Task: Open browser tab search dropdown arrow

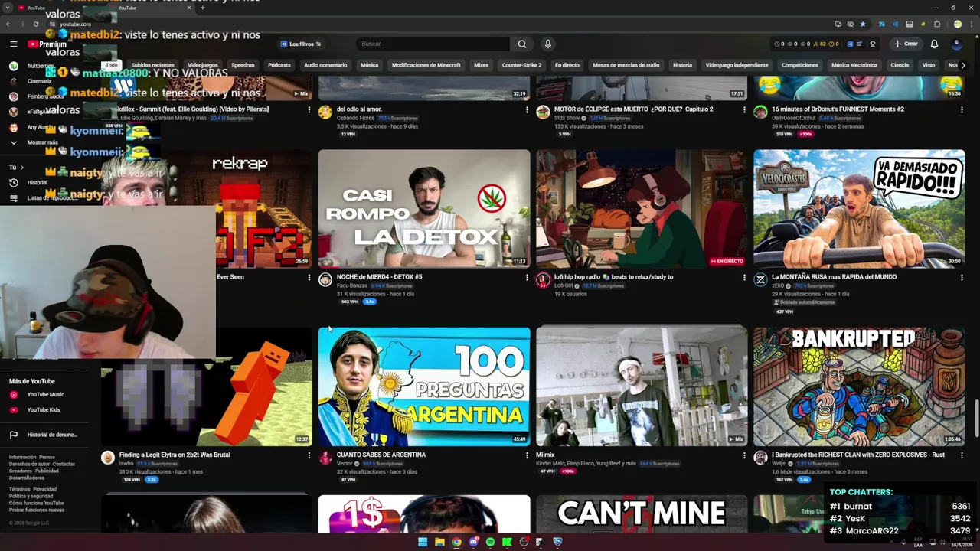Action: (8, 8)
